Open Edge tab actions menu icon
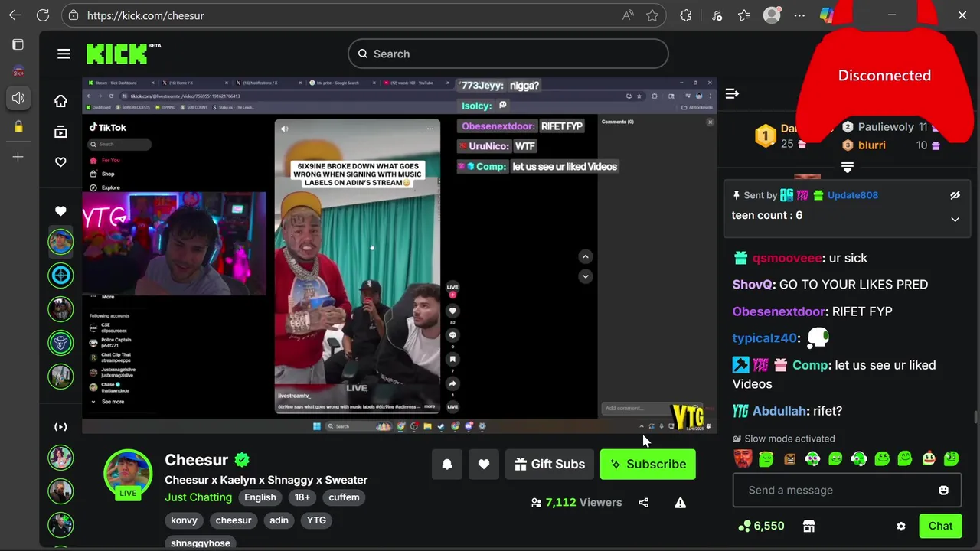980x551 pixels. pyautogui.click(x=18, y=44)
